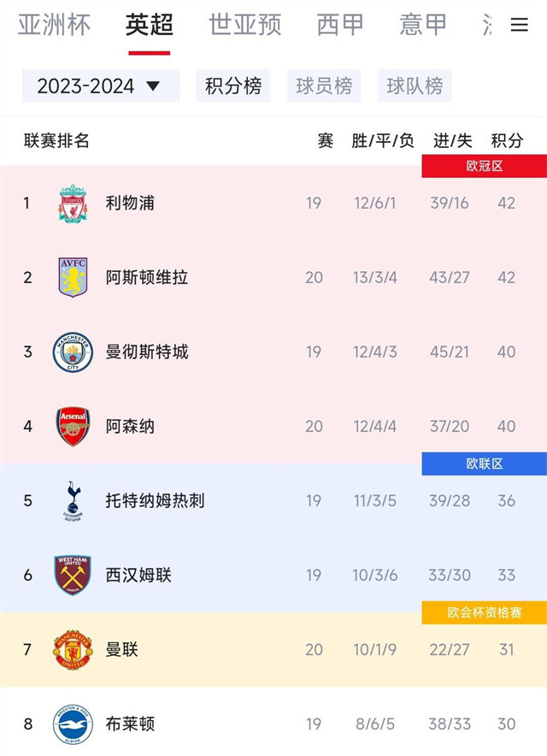547x756 pixels.
Task: Click the West Ham United crest
Action: click(73, 575)
